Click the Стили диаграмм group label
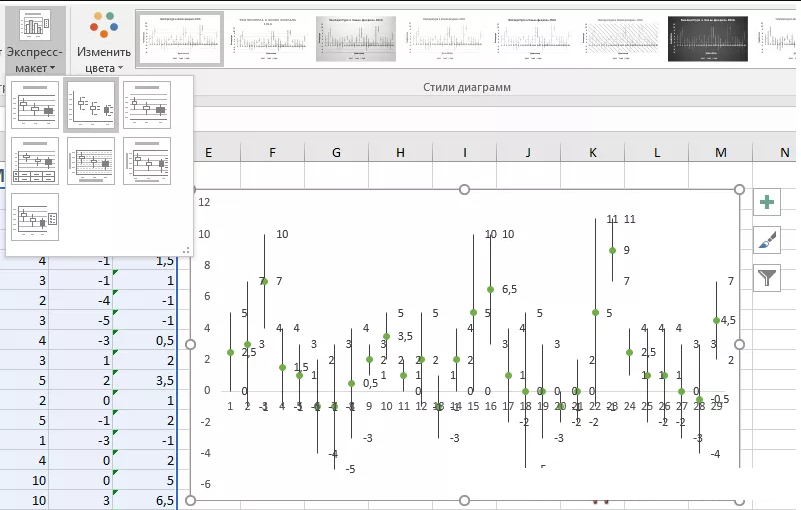Viewport: 801px width, 510px height. [467, 87]
